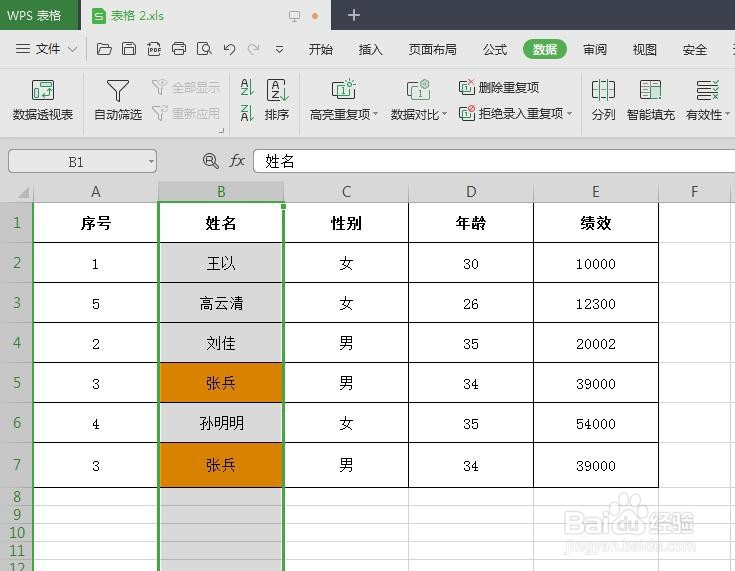Select column D header
The height and width of the screenshot is (571, 735).
[471, 192]
